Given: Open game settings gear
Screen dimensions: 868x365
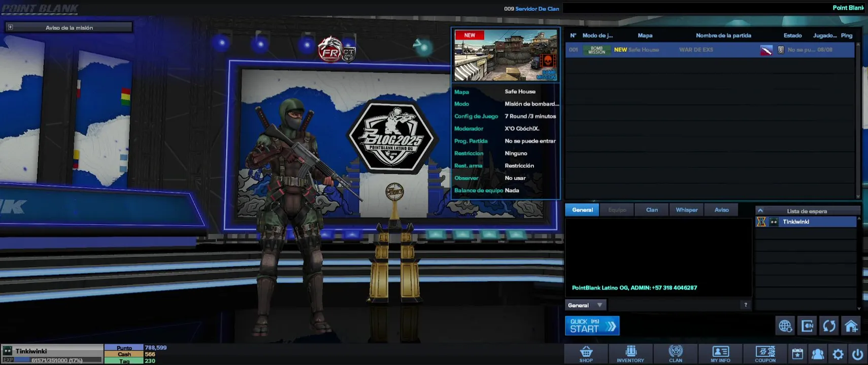Looking at the screenshot, I should pos(838,354).
